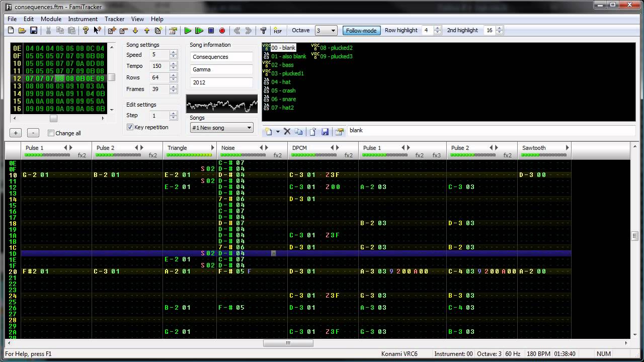Adjust the Tempo spinner arrows
Screen dimensions: 644x362
pyautogui.click(x=174, y=66)
